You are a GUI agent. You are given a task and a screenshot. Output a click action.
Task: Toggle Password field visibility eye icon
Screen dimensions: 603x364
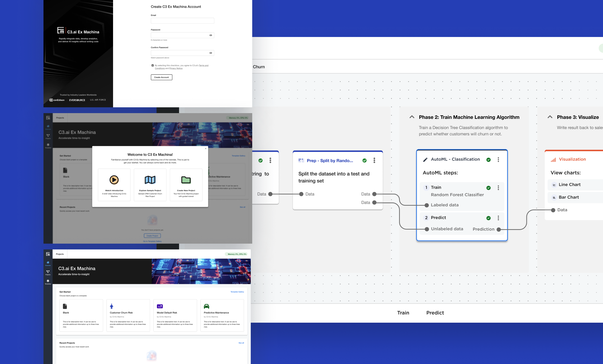211,35
